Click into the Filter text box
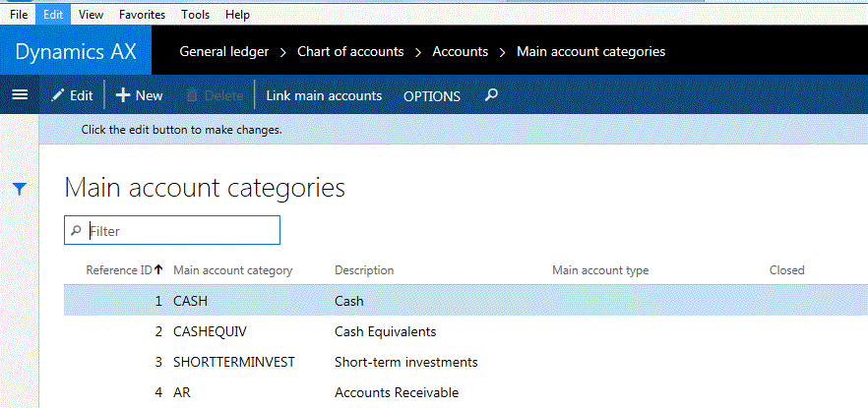This screenshot has height=408, width=868. coord(182,231)
